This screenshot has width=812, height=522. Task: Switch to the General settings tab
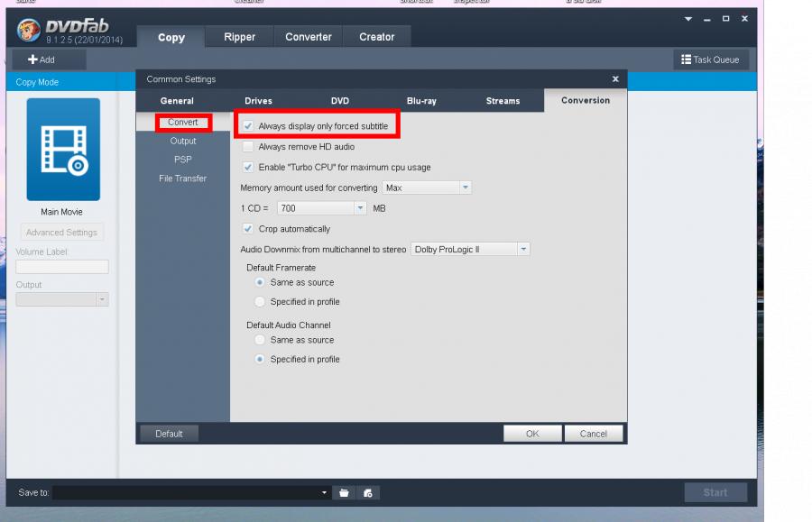pyautogui.click(x=177, y=101)
